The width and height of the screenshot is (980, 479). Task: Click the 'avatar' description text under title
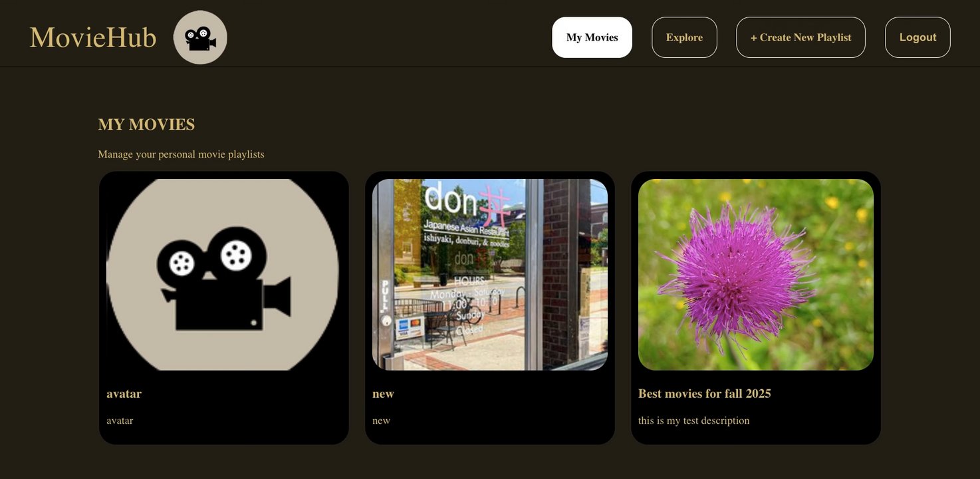coord(120,420)
